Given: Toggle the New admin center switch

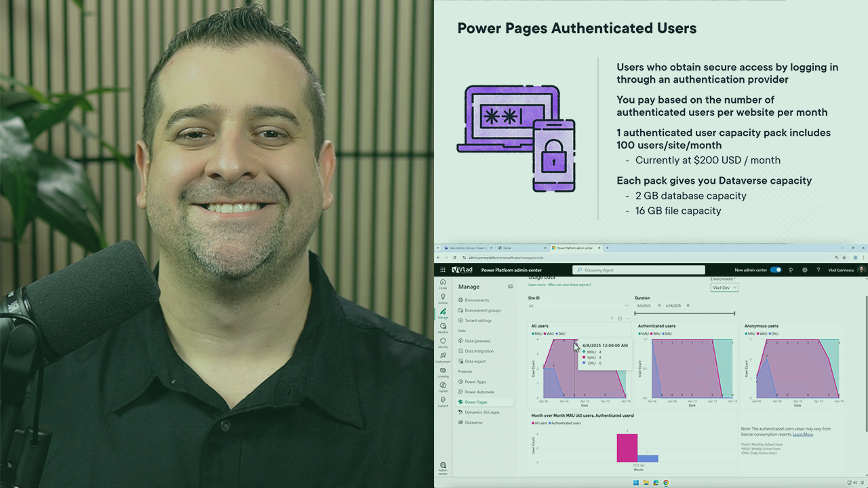Looking at the screenshot, I should tap(775, 270).
